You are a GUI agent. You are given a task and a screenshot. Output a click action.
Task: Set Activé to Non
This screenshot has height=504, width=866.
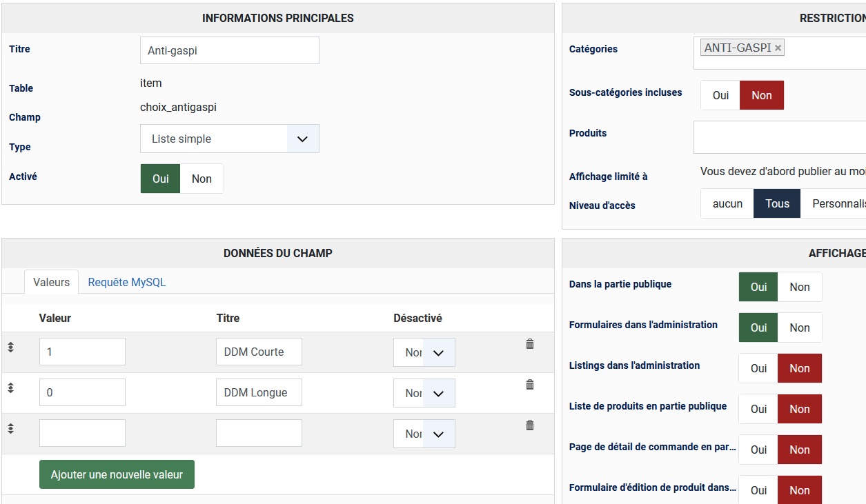[x=201, y=179]
